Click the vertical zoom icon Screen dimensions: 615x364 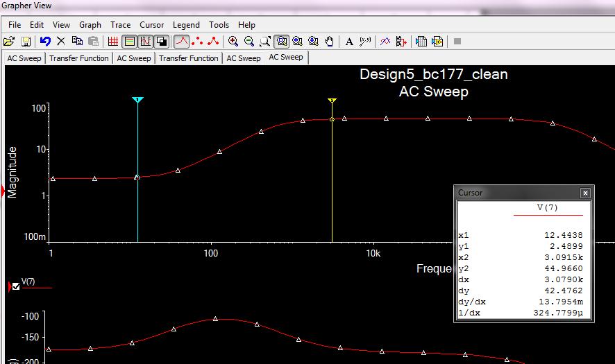(x=313, y=41)
